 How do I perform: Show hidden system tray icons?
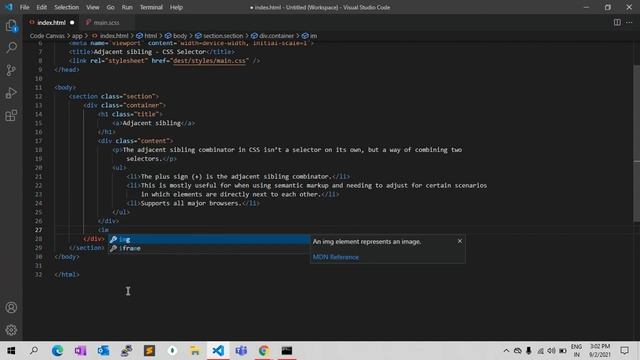[x=506, y=351]
